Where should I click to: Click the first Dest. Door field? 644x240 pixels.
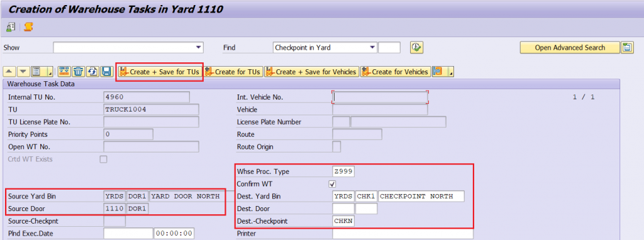343,209
